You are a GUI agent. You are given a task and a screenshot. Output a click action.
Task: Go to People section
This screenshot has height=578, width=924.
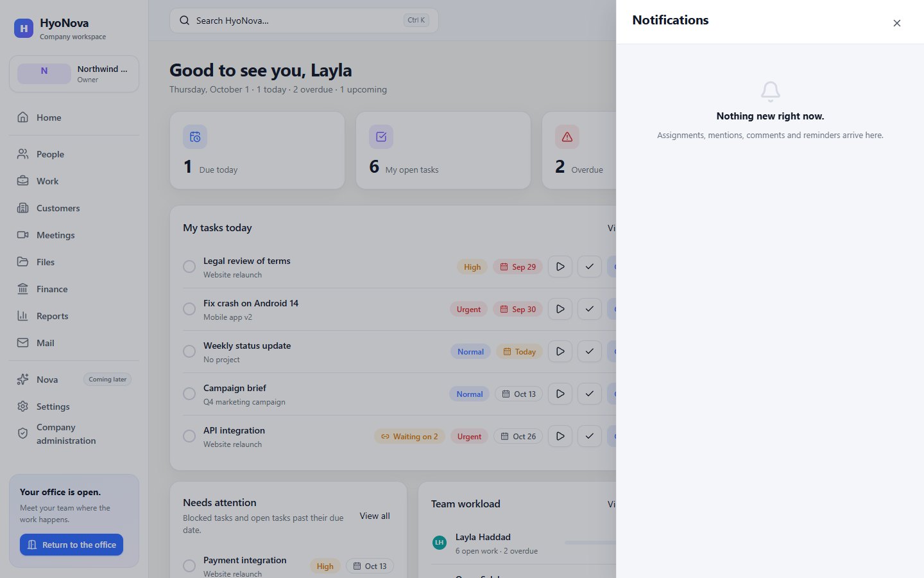(74, 154)
